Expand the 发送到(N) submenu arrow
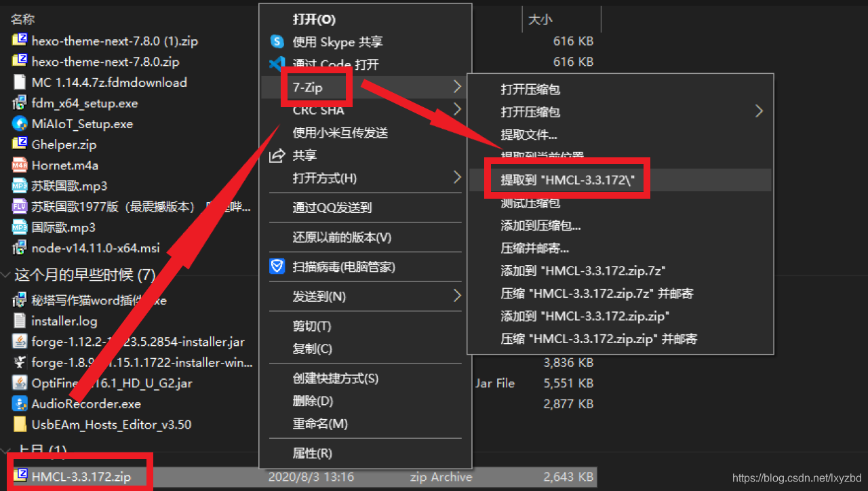 [457, 296]
